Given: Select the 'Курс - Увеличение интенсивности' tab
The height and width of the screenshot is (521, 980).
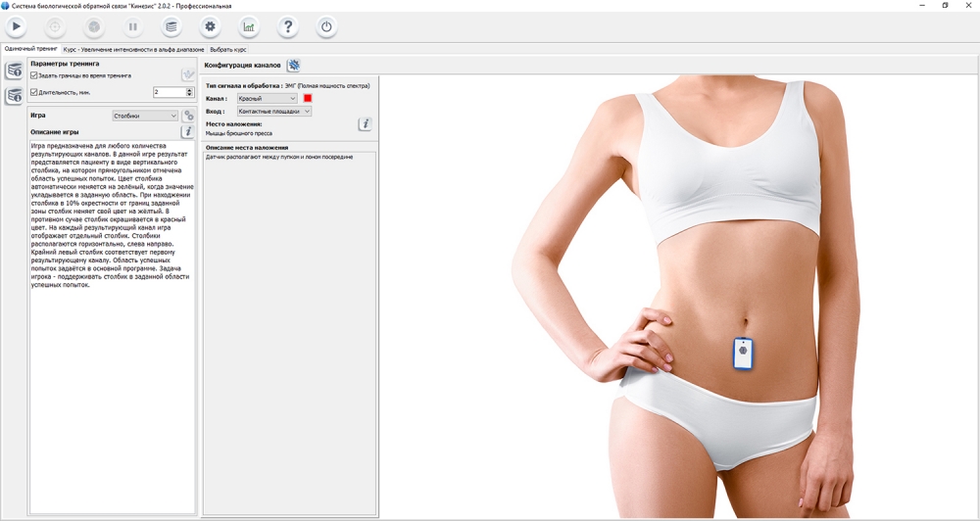Looking at the screenshot, I should (133, 49).
